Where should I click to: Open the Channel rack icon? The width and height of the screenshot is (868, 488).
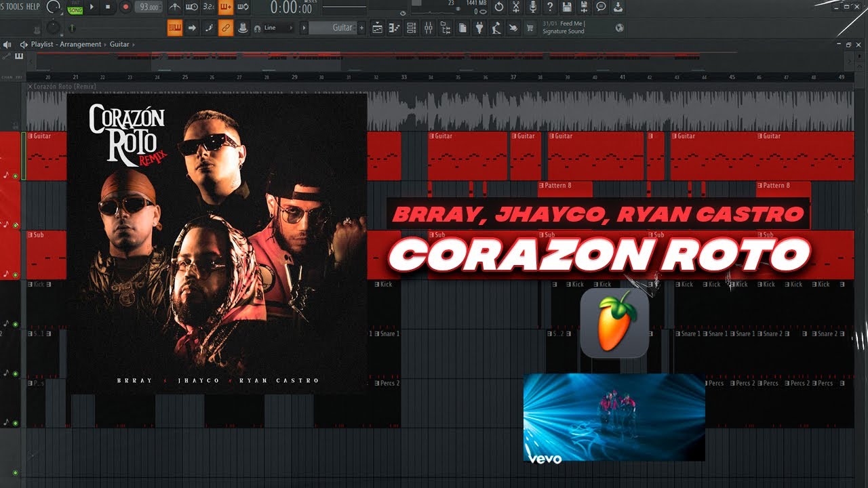pos(411,28)
